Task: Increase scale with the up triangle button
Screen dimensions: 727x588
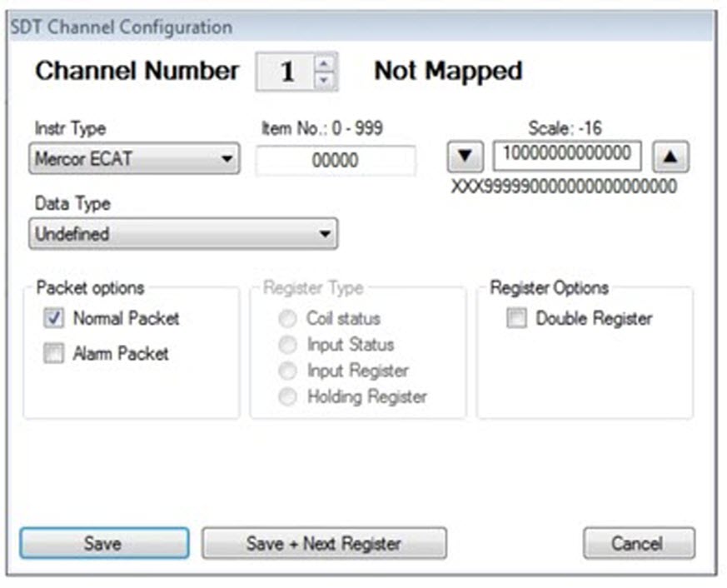Action: 670,157
